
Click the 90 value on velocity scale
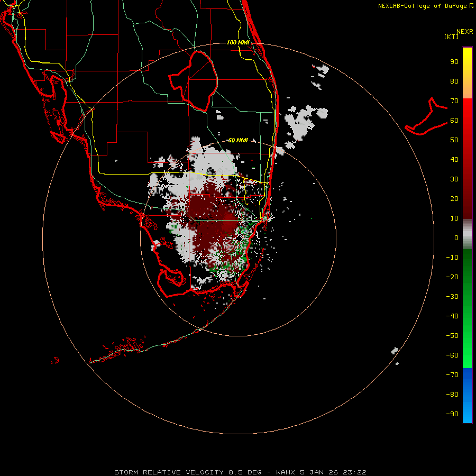454,62
